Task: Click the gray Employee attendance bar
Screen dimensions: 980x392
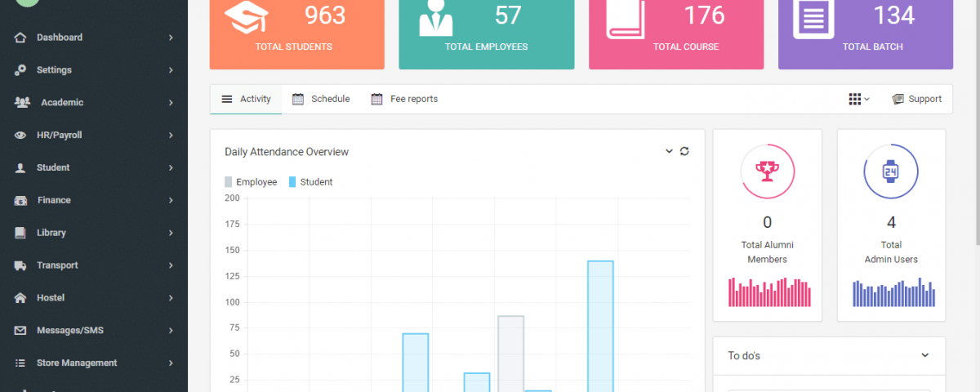Action: click(x=510, y=354)
